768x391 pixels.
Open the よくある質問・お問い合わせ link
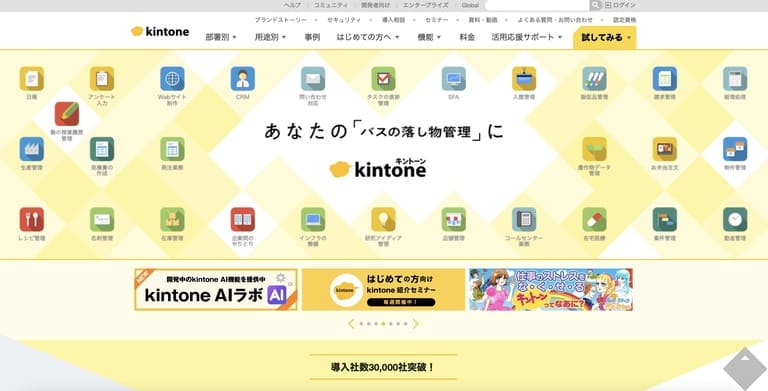click(x=555, y=20)
